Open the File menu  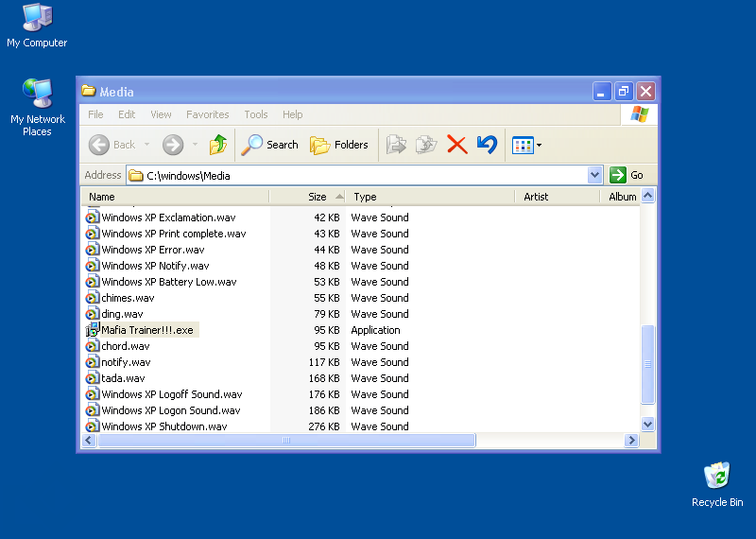(95, 114)
